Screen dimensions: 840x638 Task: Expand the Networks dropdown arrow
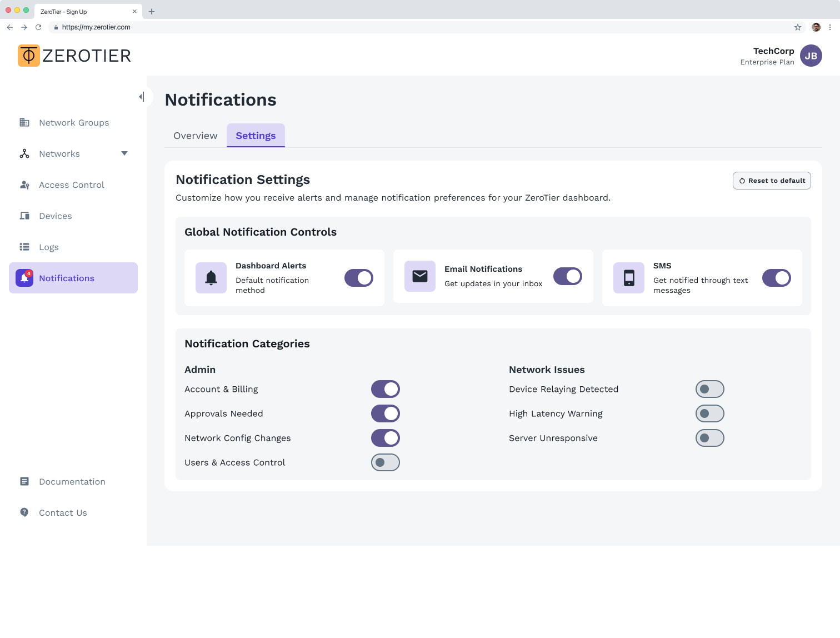point(124,153)
